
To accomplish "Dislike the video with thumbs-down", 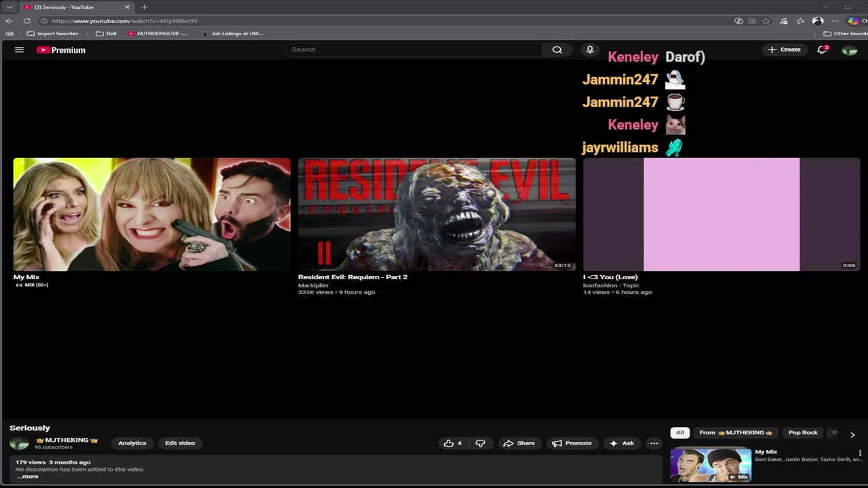I will tap(480, 443).
